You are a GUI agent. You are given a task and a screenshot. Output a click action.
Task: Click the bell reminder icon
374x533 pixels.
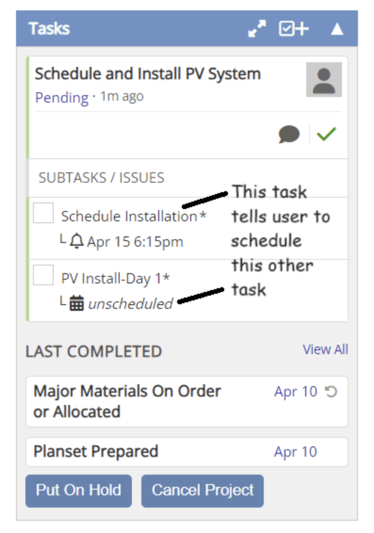coord(76,241)
